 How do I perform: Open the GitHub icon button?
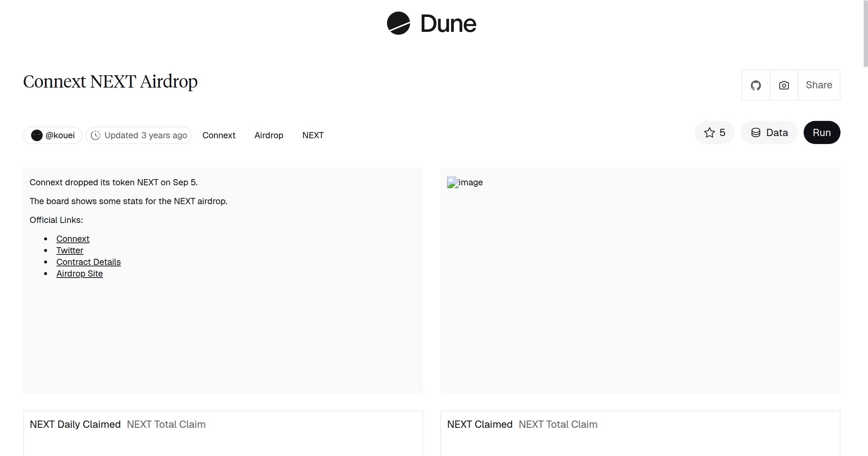(756, 85)
